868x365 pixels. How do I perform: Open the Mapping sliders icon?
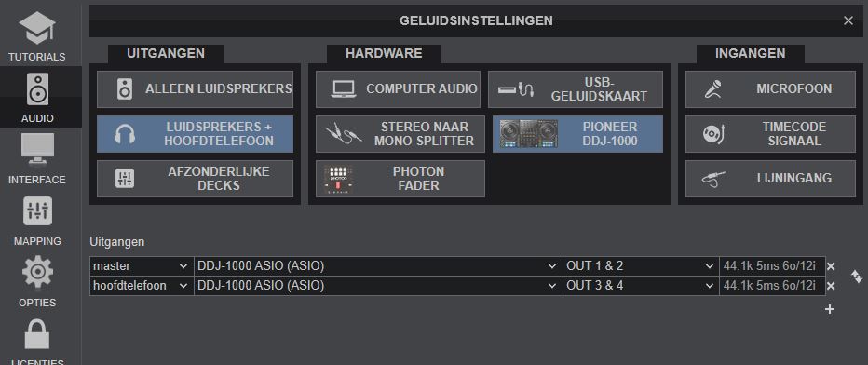click(37, 211)
